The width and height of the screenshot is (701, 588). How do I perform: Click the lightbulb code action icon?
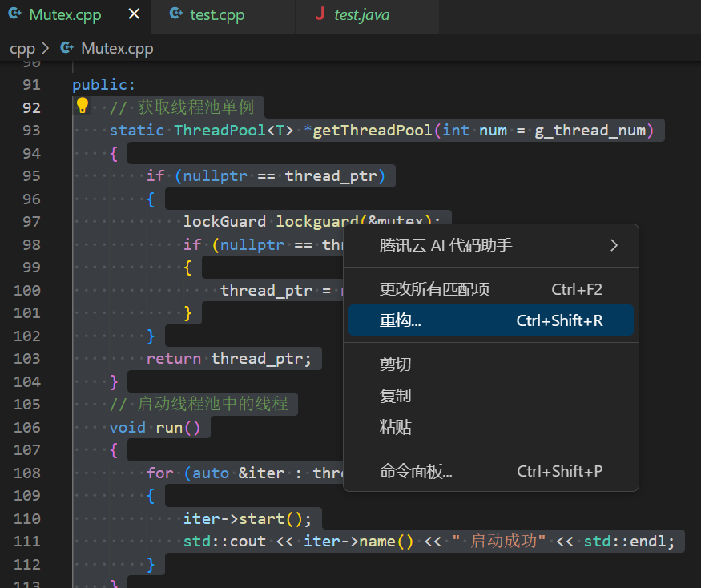point(83,106)
